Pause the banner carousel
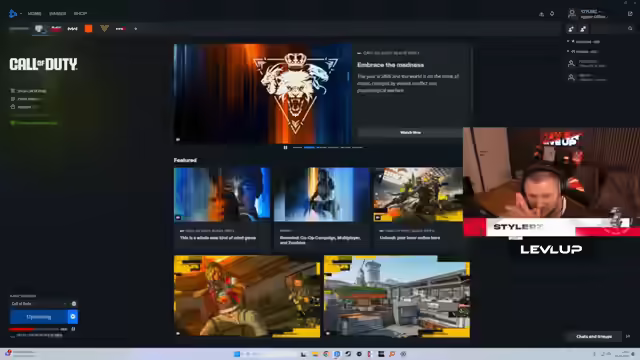 coord(285,147)
